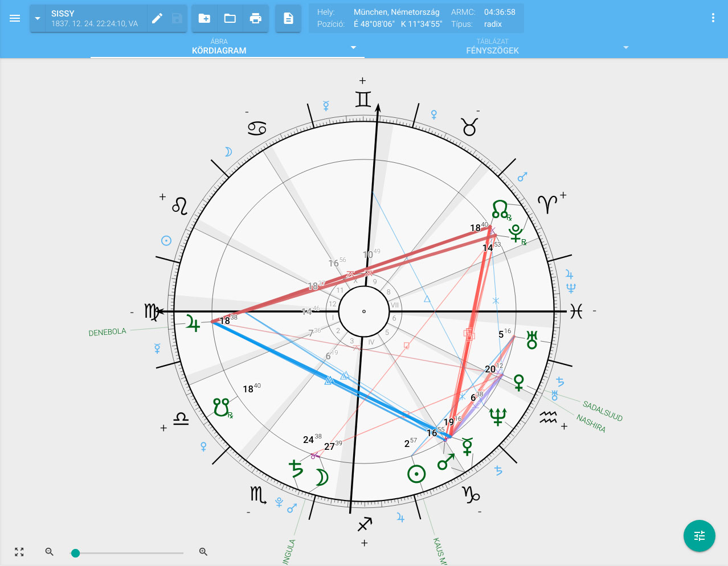Click the zoom slider handle
Image resolution: width=728 pixels, height=566 pixels.
pyautogui.click(x=75, y=553)
